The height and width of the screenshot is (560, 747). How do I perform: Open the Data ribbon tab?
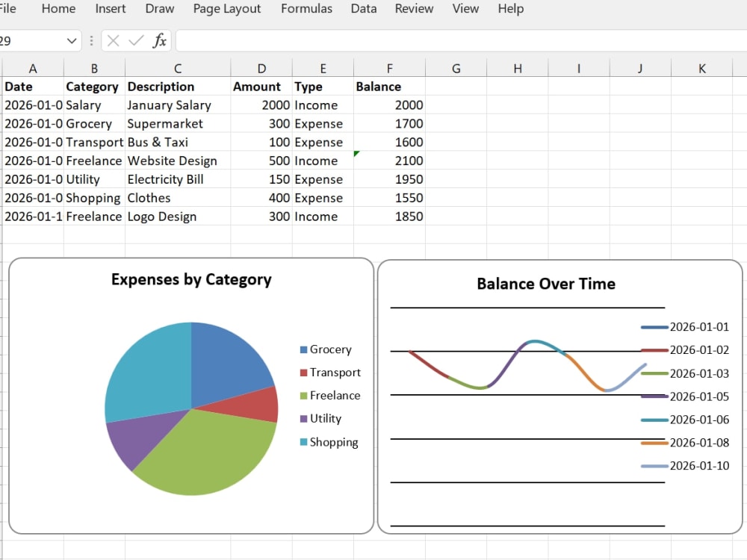click(x=364, y=8)
